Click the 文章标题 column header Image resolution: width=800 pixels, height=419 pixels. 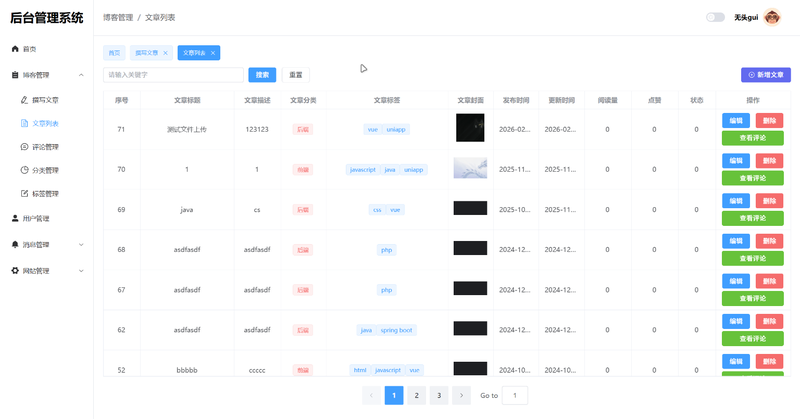click(x=187, y=101)
